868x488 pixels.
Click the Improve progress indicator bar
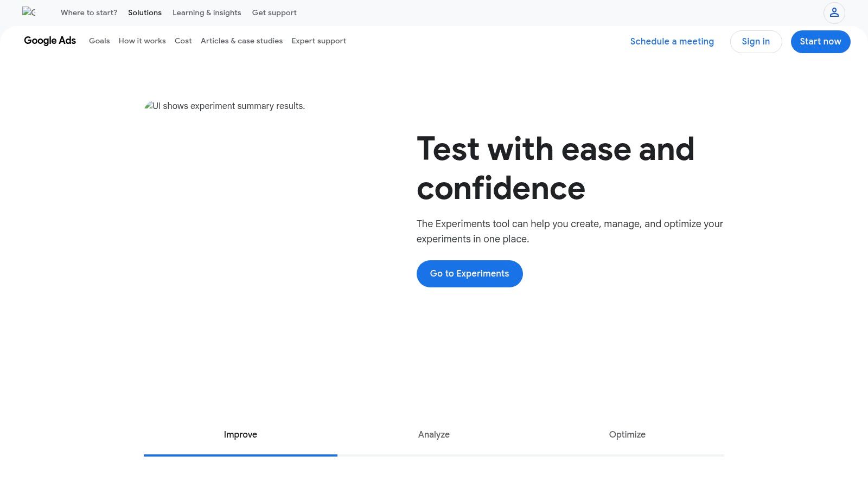(x=240, y=455)
